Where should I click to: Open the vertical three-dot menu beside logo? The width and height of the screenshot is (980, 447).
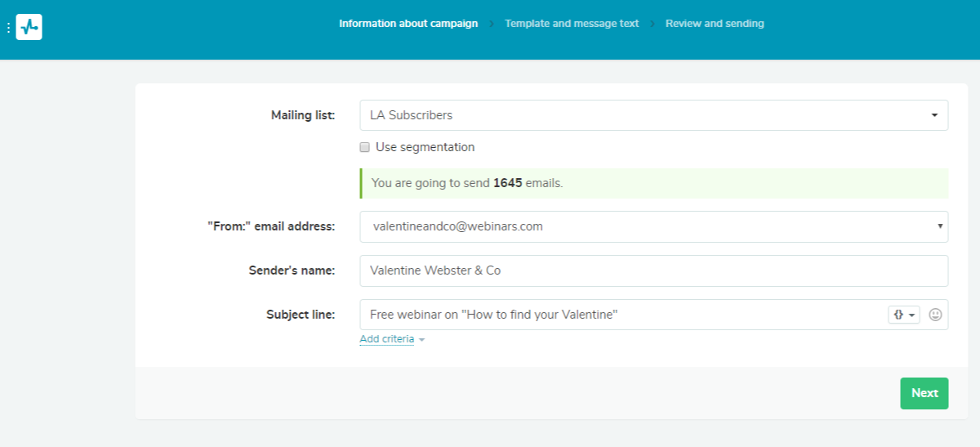click(x=8, y=28)
